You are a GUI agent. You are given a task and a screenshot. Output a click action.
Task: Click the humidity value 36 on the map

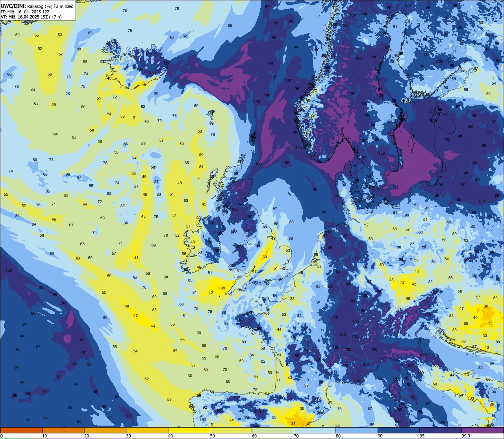(486, 306)
